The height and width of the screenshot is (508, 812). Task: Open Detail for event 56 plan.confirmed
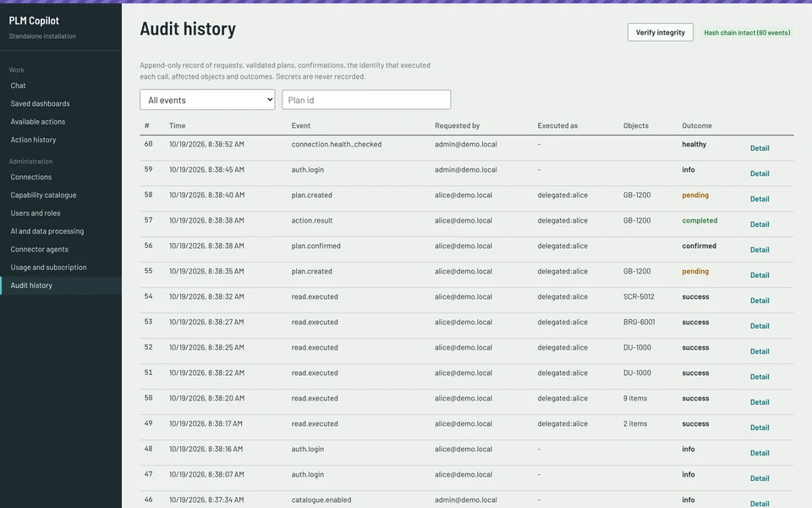coord(760,250)
